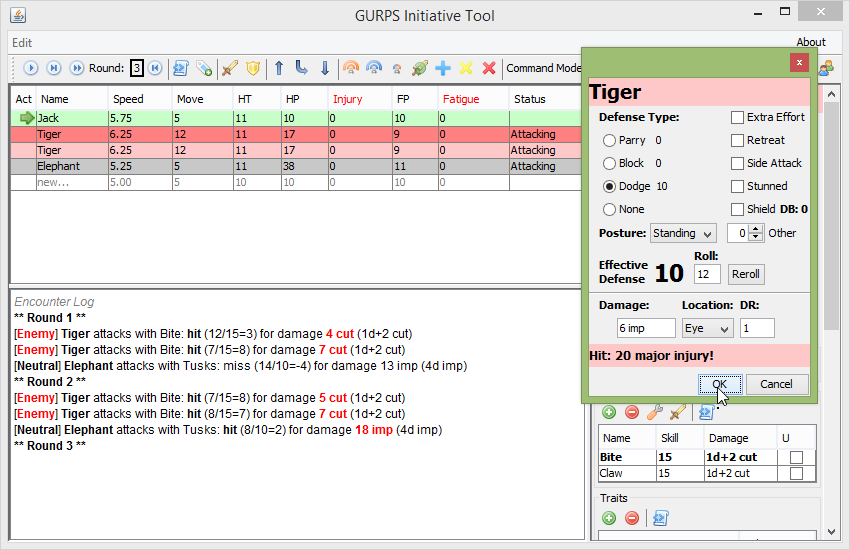This screenshot has height=550, width=850.
Task: Click the add tag icon in toolbar
Action: [204, 68]
